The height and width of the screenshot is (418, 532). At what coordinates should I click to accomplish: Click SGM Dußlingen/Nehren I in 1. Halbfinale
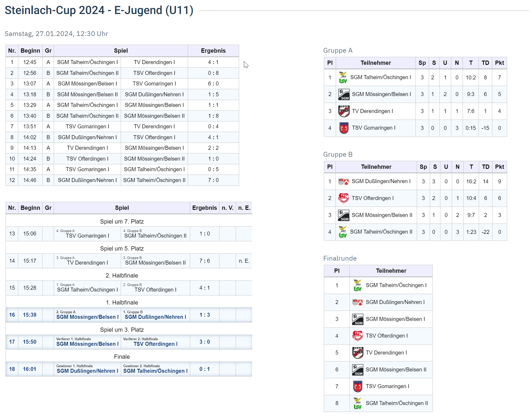point(155,317)
